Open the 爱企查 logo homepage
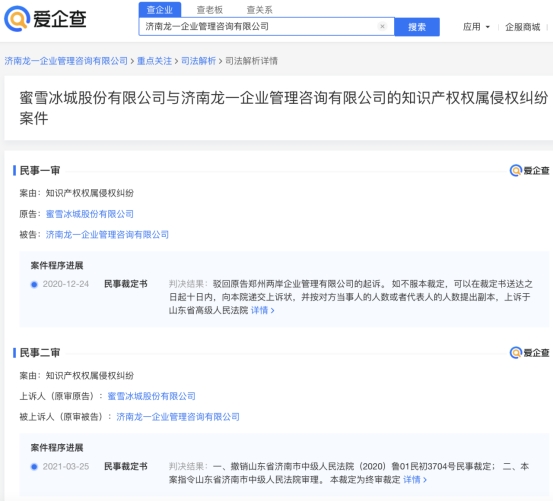Screen dimensions: 553x502 [x=45, y=18]
